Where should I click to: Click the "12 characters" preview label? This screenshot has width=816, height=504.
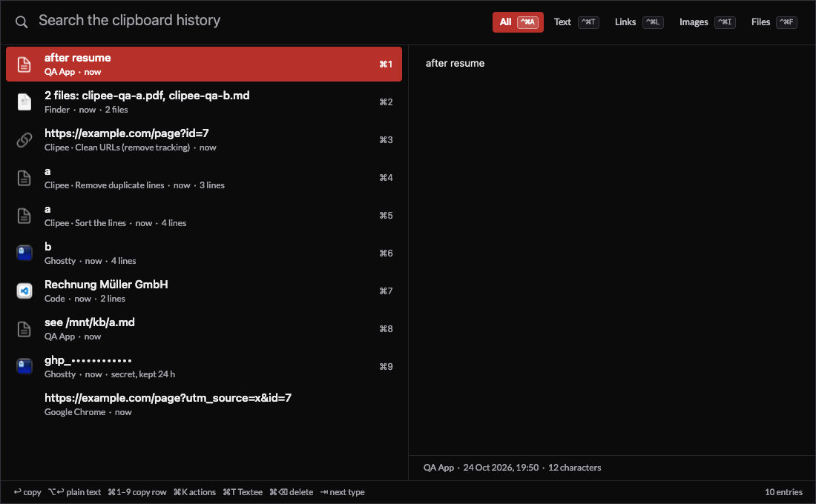(574, 468)
